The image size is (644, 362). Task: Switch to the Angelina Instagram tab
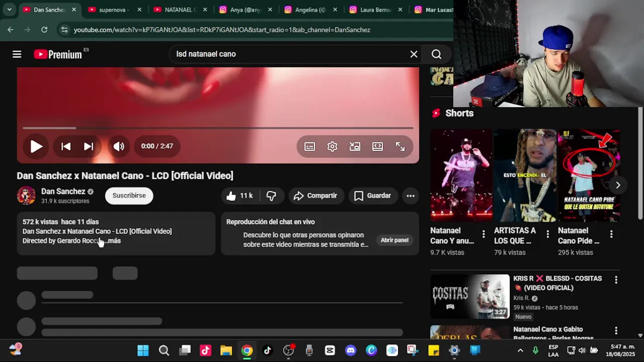310,10
